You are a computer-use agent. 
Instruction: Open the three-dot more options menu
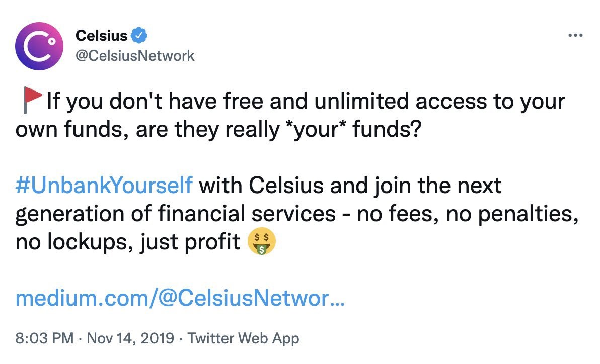575,36
